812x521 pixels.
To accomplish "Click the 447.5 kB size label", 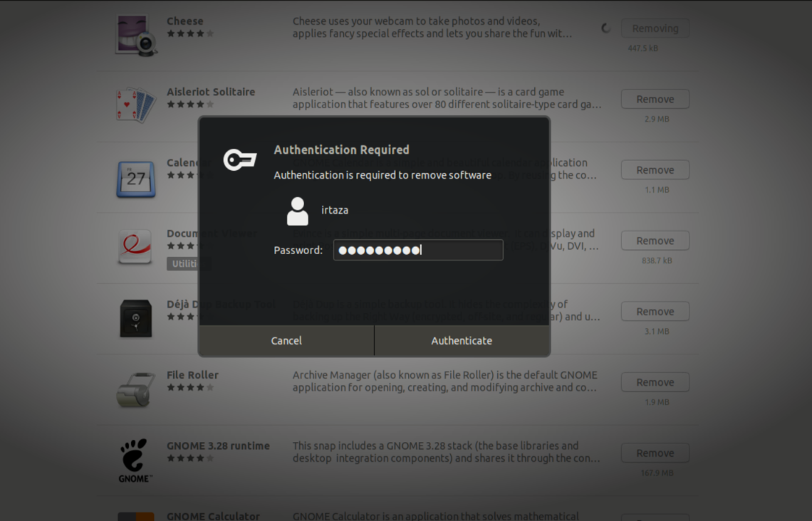I will pos(642,48).
